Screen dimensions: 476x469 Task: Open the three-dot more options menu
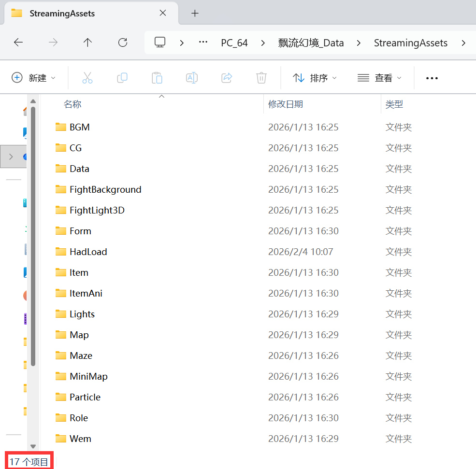[x=432, y=78]
